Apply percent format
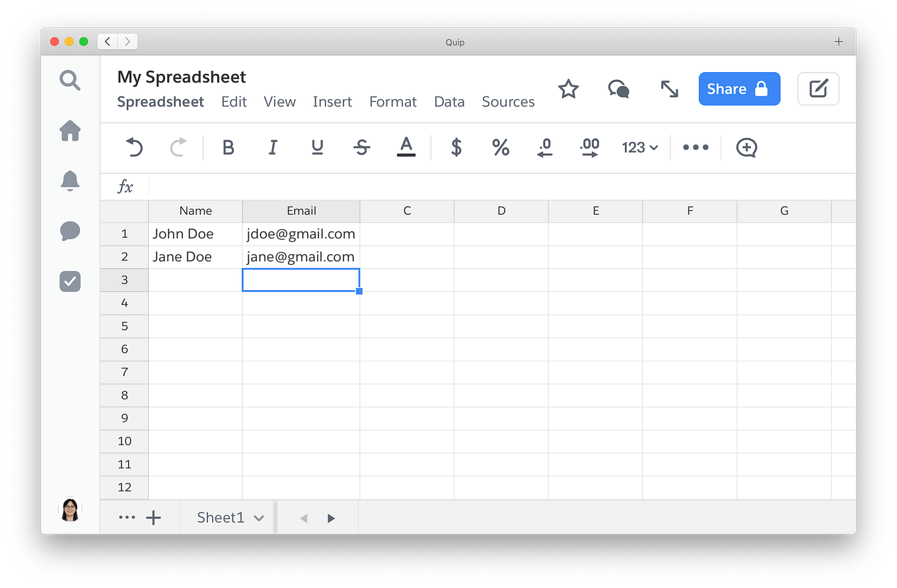Image resolution: width=897 pixels, height=588 pixels. click(x=500, y=147)
